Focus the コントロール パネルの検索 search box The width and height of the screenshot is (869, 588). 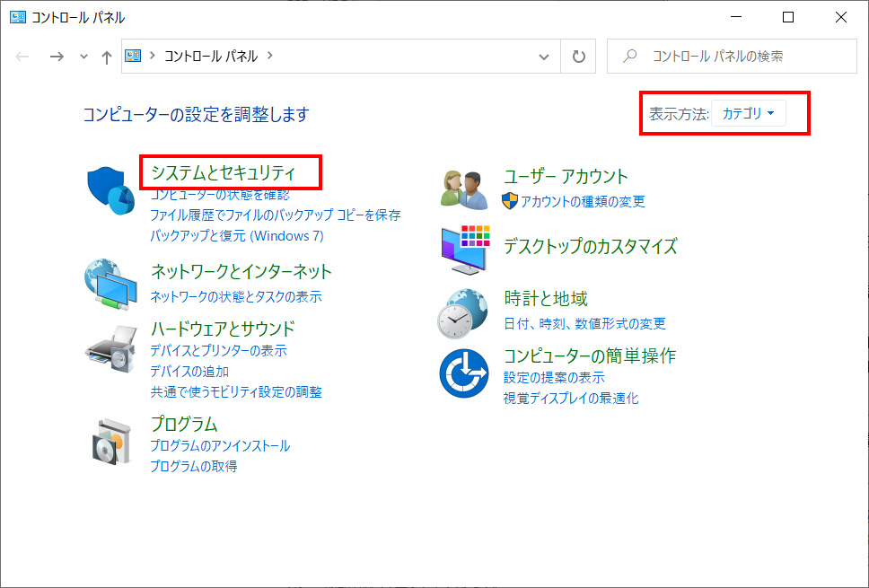pyautogui.click(x=732, y=56)
